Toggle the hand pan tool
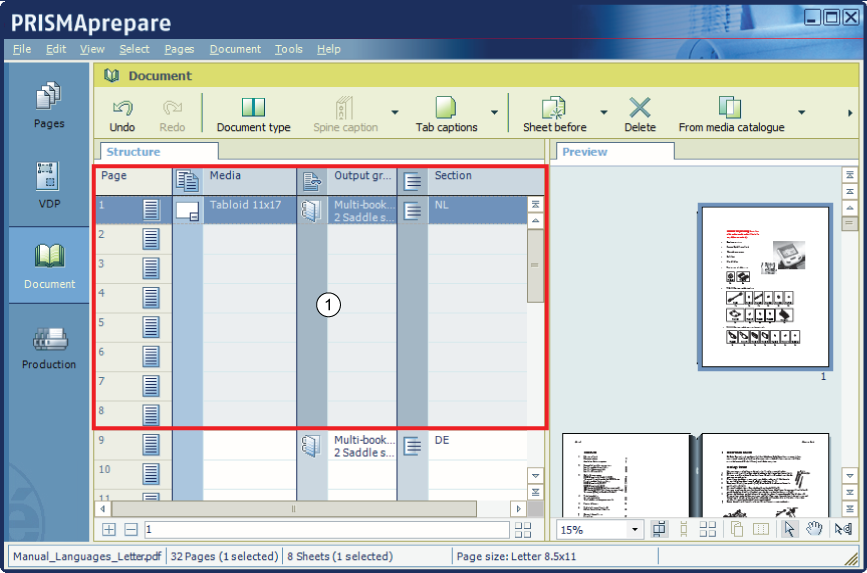 (814, 529)
